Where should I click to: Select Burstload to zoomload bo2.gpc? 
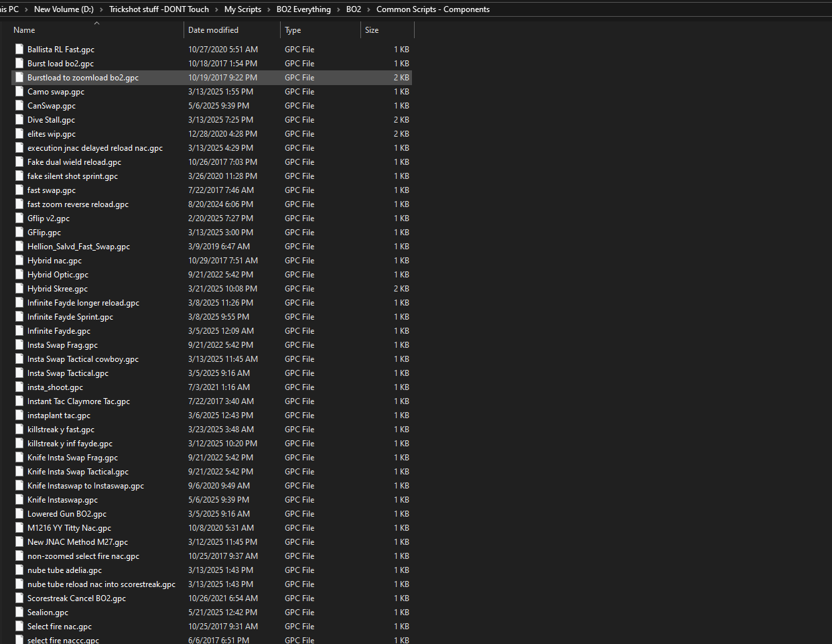coord(212,78)
